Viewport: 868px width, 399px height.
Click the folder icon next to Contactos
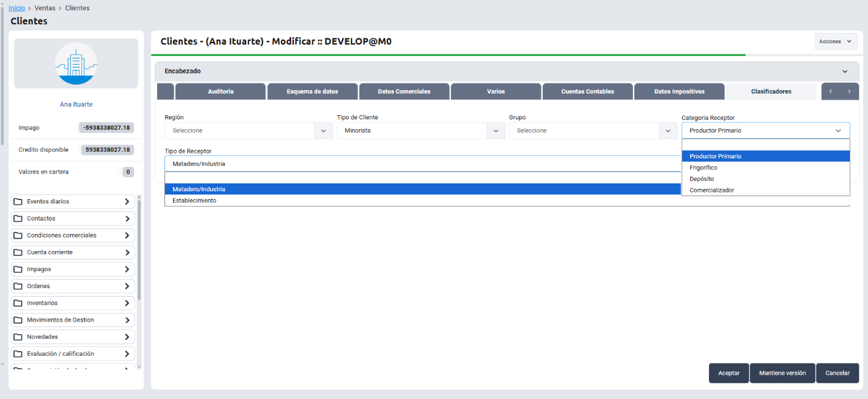click(x=18, y=219)
